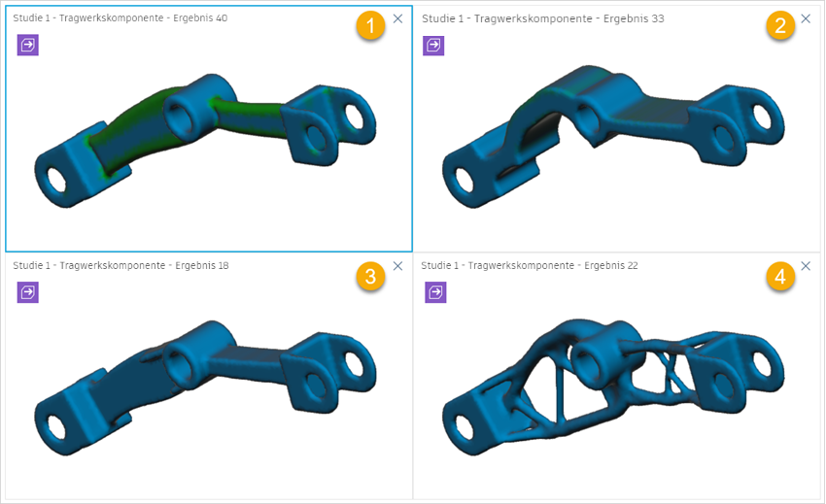826x504 pixels.
Task: Click the orange number 1 callout badge
Action: [370, 25]
